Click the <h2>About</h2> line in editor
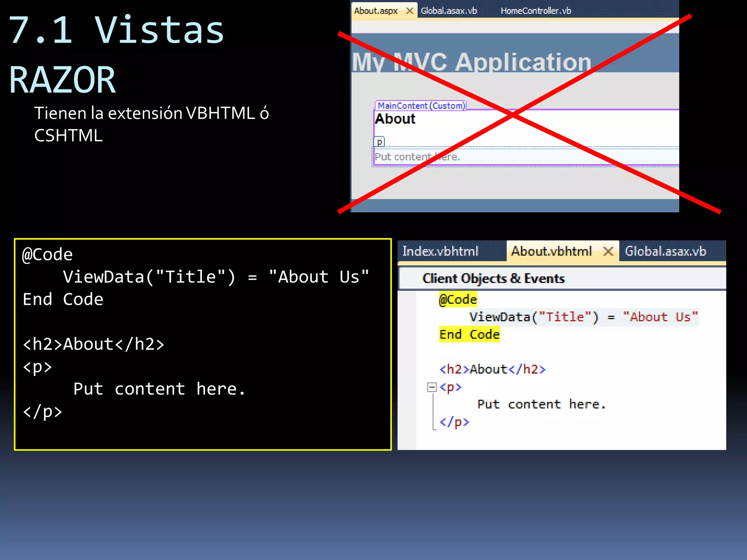The image size is (747, 560). (492, 369)
